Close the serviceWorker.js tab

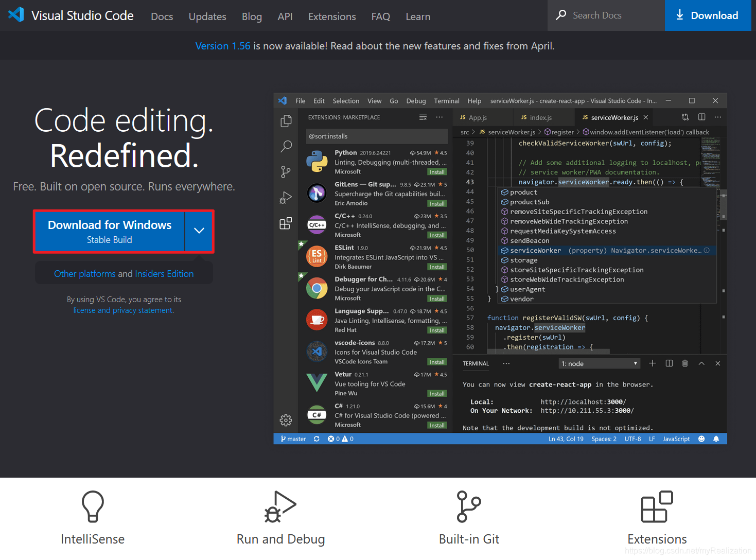coord(646,117)
